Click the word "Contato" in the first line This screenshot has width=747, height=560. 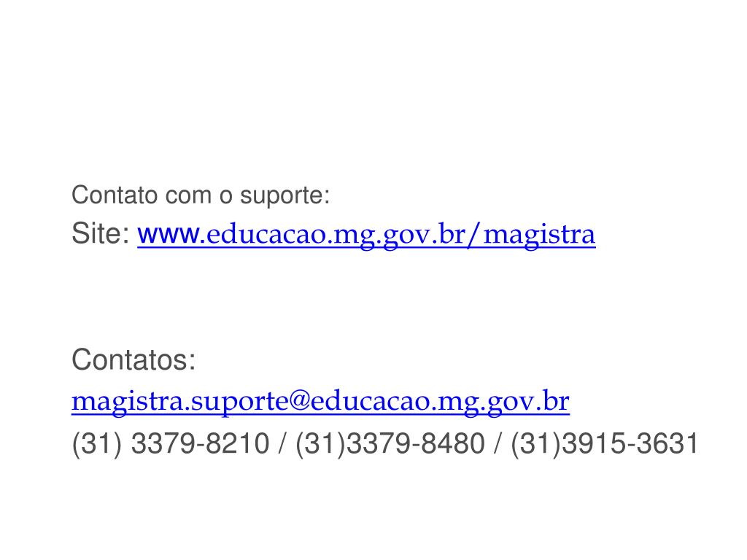point(115,195)
